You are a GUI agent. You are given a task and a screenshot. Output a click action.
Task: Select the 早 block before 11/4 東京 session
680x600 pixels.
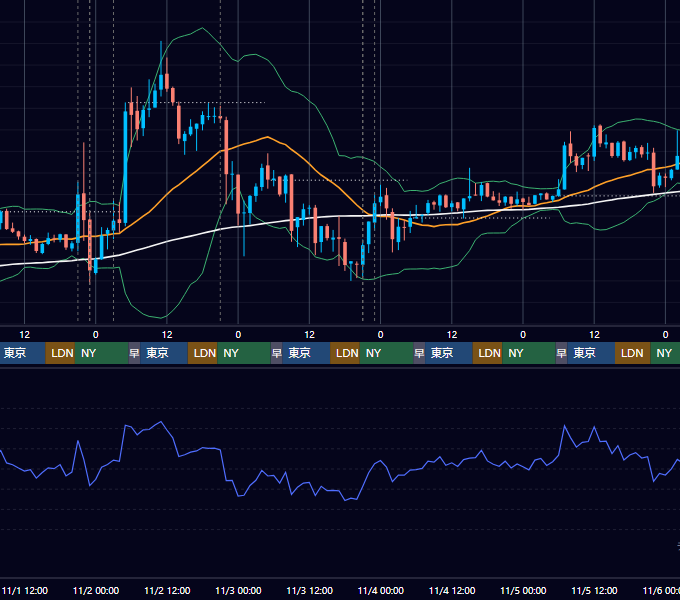[419, 353]
